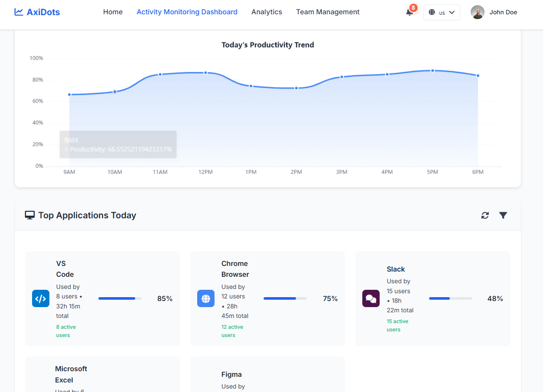Click the 'Microsoft Excel' app name
The width and height of the screenshot is (543, 392).
71,374
